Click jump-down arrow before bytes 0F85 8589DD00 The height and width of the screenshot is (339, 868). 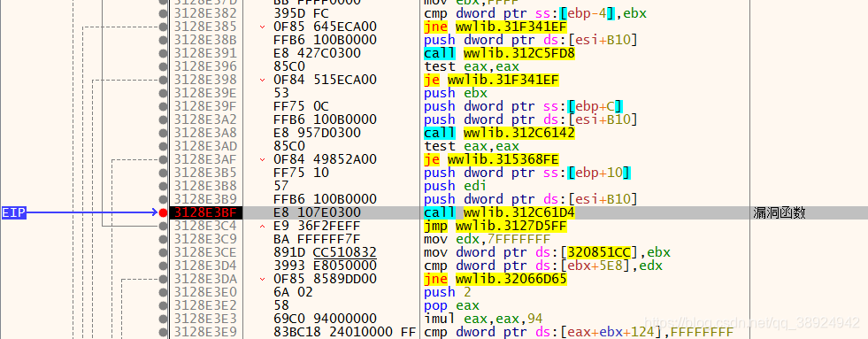click(262, 279)
